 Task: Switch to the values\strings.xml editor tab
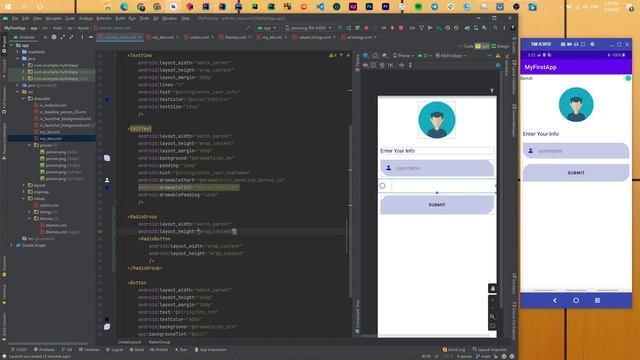314,37
